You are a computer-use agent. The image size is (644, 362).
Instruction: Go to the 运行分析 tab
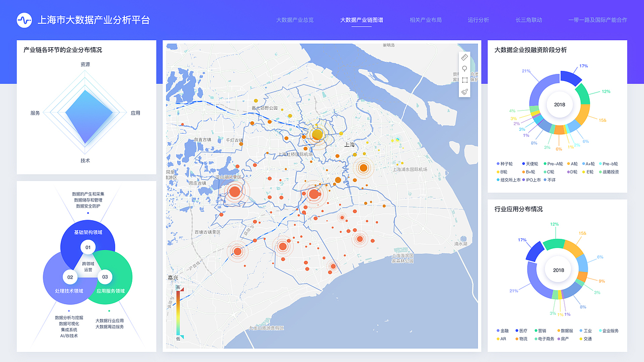click(478, 20)
